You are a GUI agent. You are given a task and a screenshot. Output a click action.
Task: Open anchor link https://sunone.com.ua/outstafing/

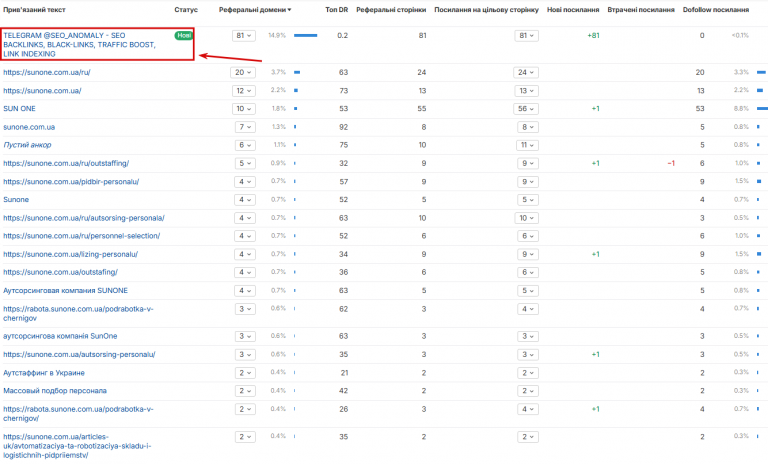coord(60,272)
